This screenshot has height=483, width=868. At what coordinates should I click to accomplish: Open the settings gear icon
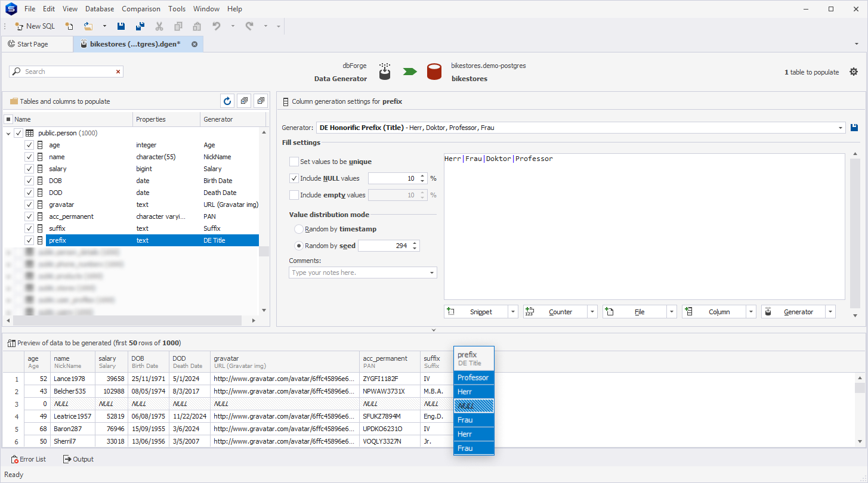(x=854, y=72)
